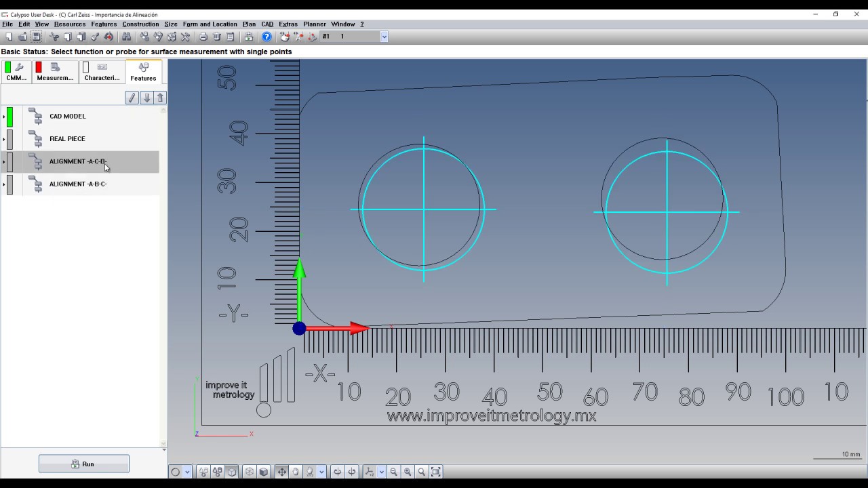Open the Resources menu
This screenshot has height=488, width=868.
coord(70,24)
